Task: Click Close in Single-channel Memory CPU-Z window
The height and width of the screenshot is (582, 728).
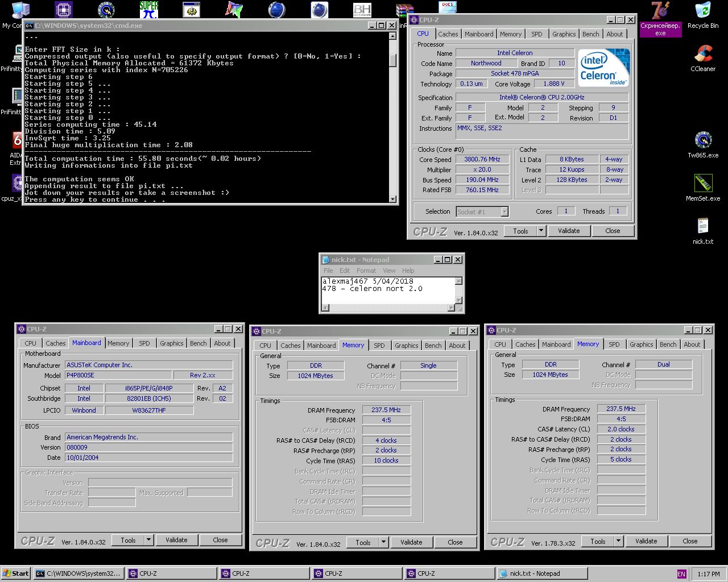Action: [x=455, y=542]
